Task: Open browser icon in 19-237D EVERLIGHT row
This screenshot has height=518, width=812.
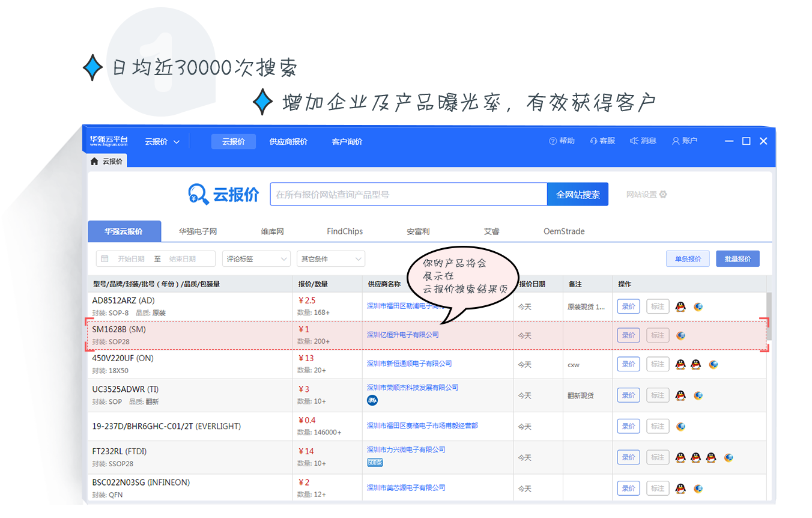Action: pos(680,427)
